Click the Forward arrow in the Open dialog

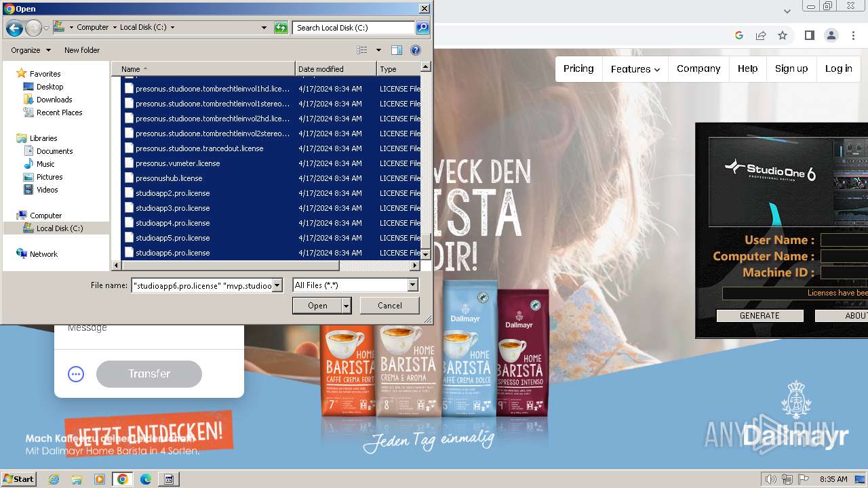[33, 28]
